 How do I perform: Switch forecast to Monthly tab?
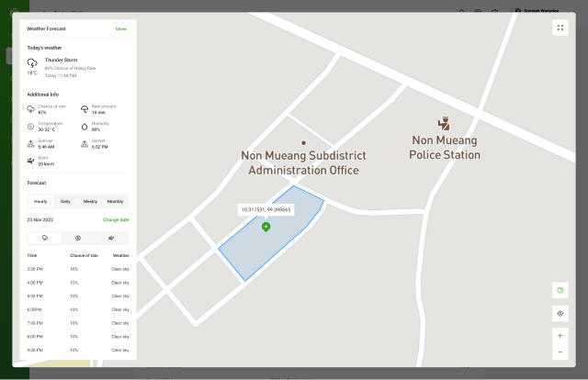click(x=115, y=202)
